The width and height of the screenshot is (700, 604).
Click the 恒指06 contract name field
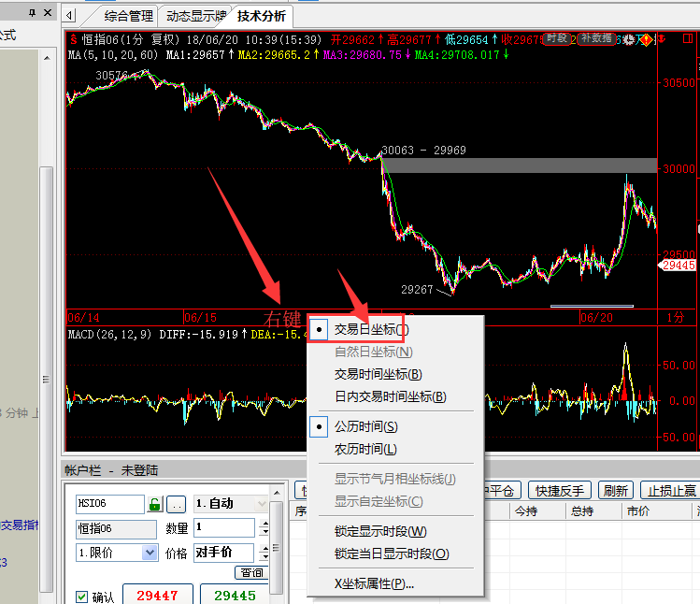tap(116, 529)
